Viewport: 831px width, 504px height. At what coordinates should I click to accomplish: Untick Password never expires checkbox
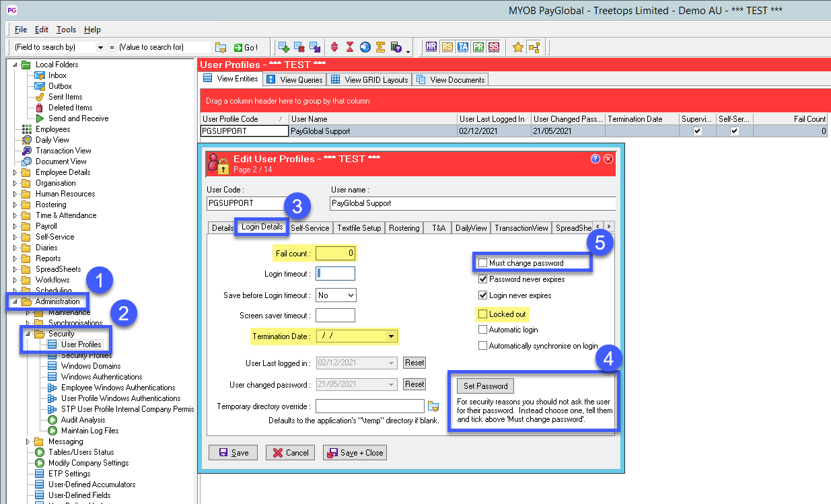point(482,279)
